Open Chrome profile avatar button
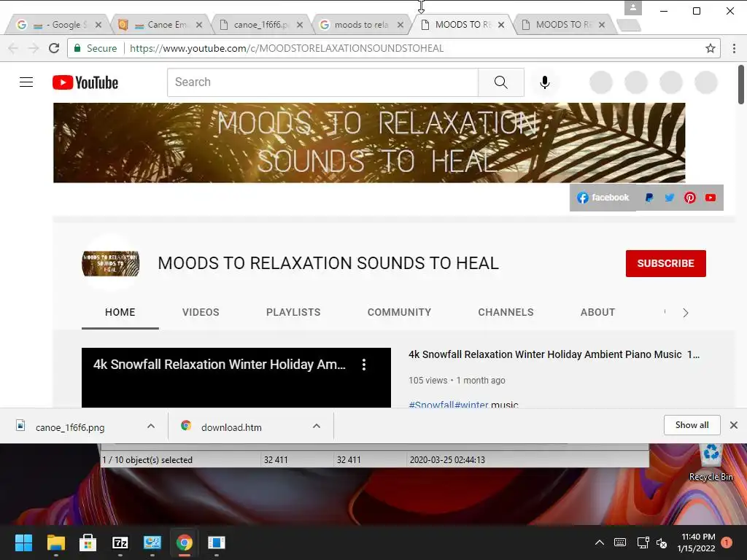The image size is (747, 560). (633, 8)
